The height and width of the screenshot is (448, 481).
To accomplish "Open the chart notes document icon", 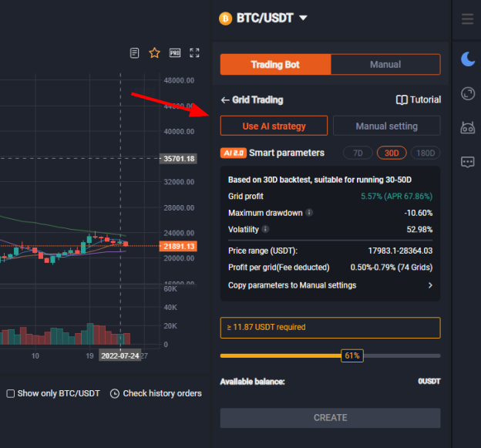I will 135,53.
